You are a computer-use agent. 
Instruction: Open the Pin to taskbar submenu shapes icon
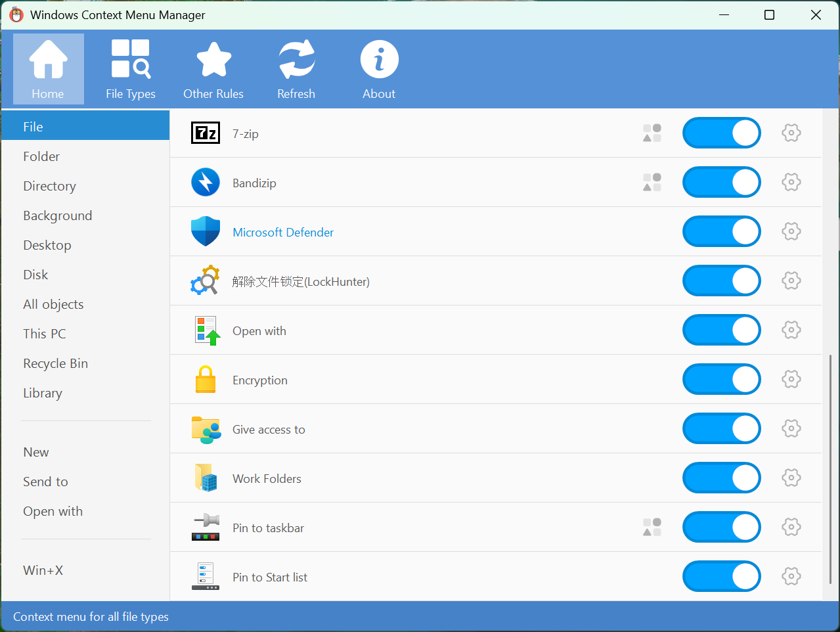click(x=652, y=527)
